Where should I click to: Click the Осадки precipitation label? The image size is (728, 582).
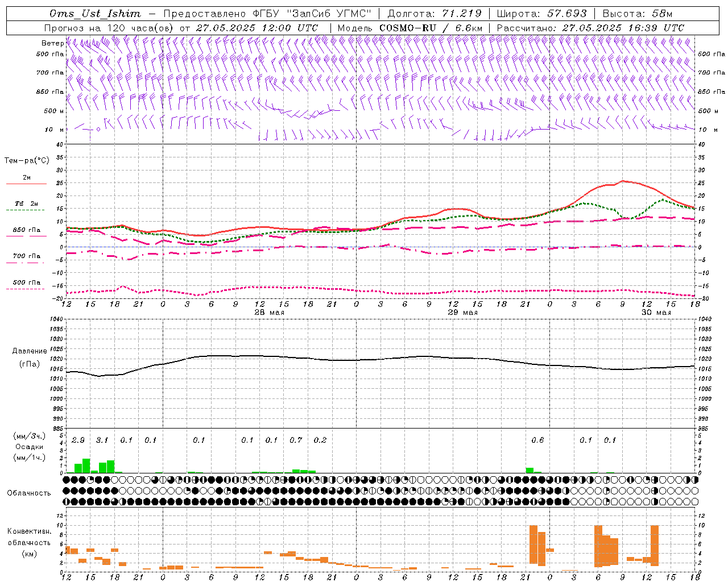[30, 447]
